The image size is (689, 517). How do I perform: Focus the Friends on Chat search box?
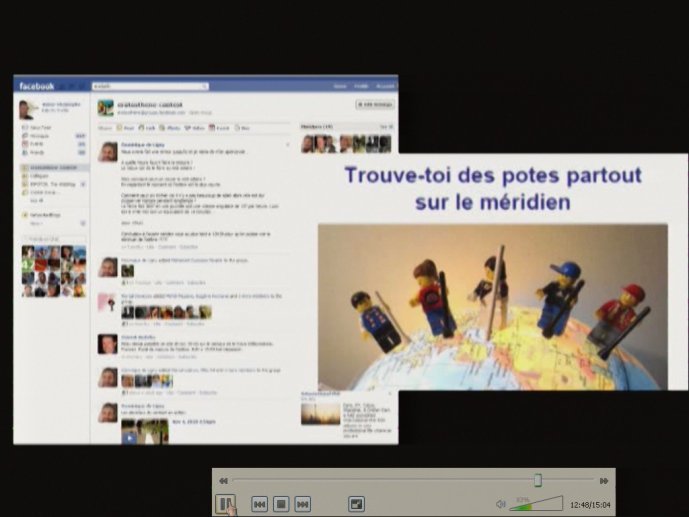coord(54,239)
